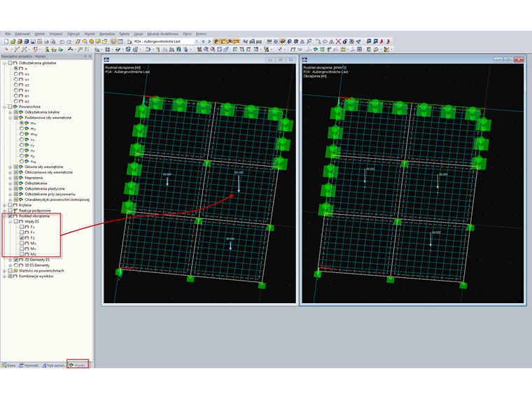Click the isobands rainbow surface icon
Screen dimensions: 532x399
[x=315, y=50]
